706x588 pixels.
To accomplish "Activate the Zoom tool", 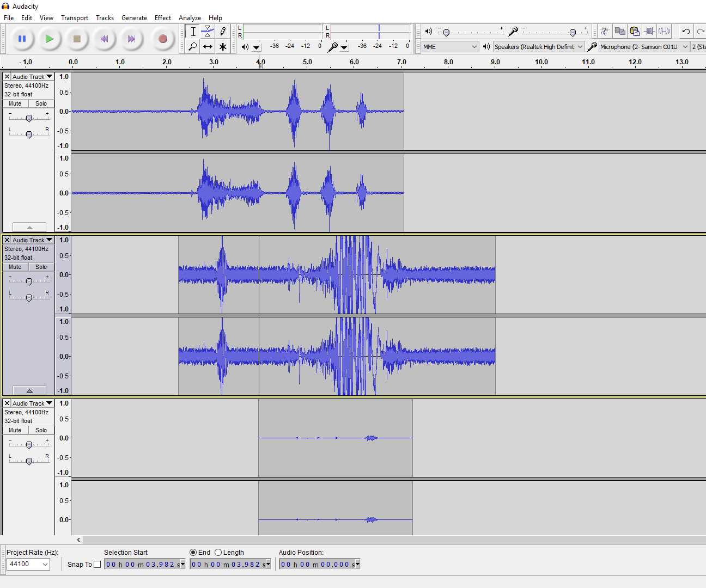I will coord(193,47).
